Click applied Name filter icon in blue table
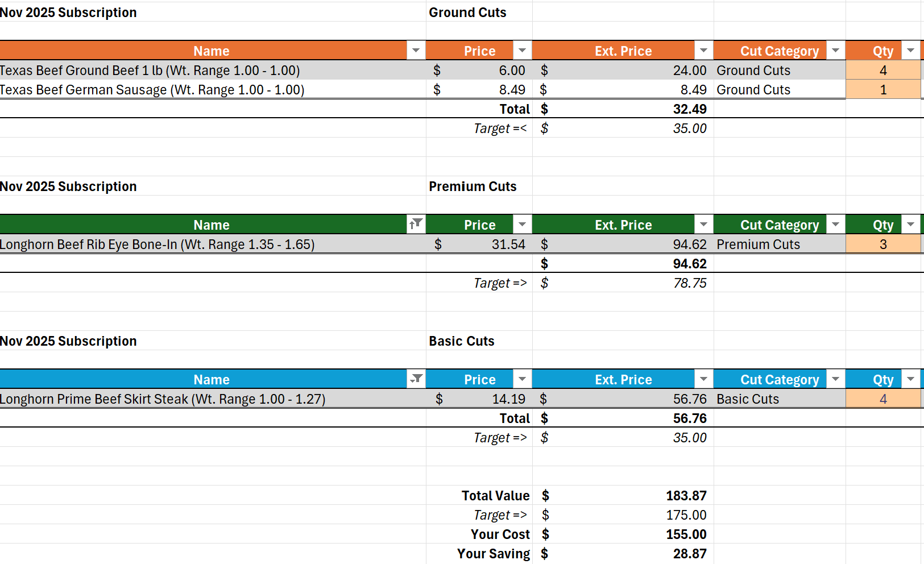Viewport: 924px width, 564px height. click(416, 379)
